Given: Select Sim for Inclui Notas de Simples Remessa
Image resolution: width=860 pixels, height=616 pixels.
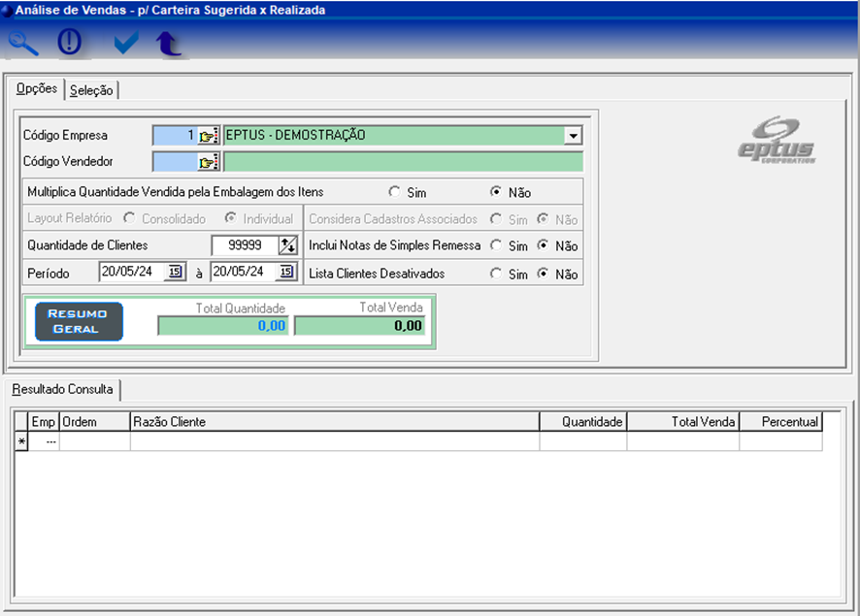Looking at the screenshot, I should click(496, 246).
